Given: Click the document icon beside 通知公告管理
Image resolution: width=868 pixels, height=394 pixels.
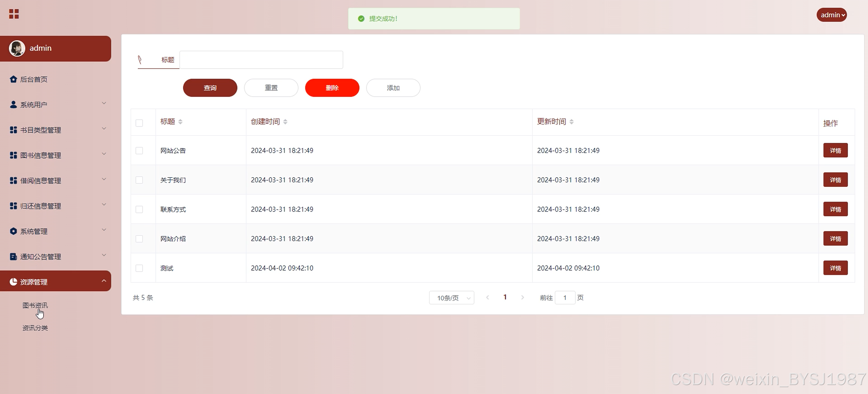Looking at the screenshot, I should (x=13, y=257).
